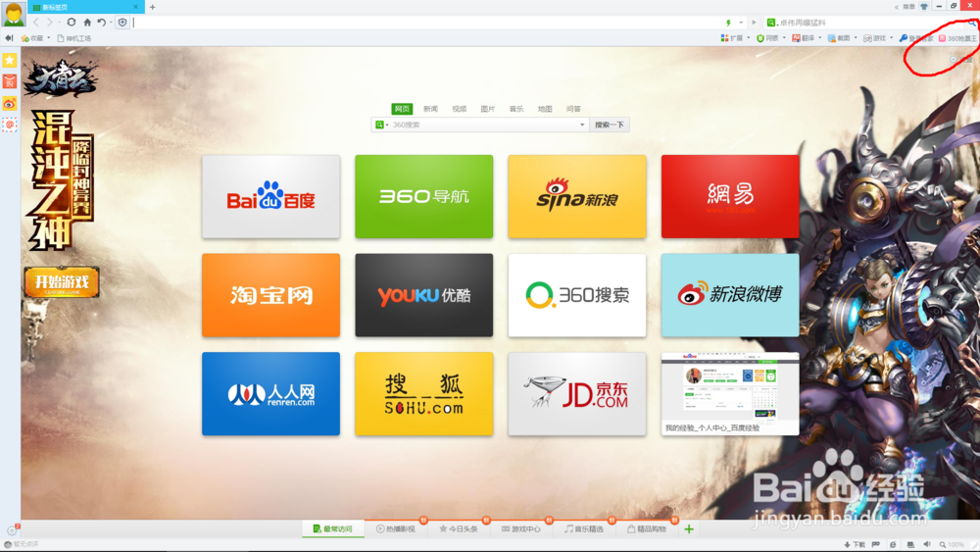Open the 菜单 menu

pyautogui.click(x=908, y=7)
